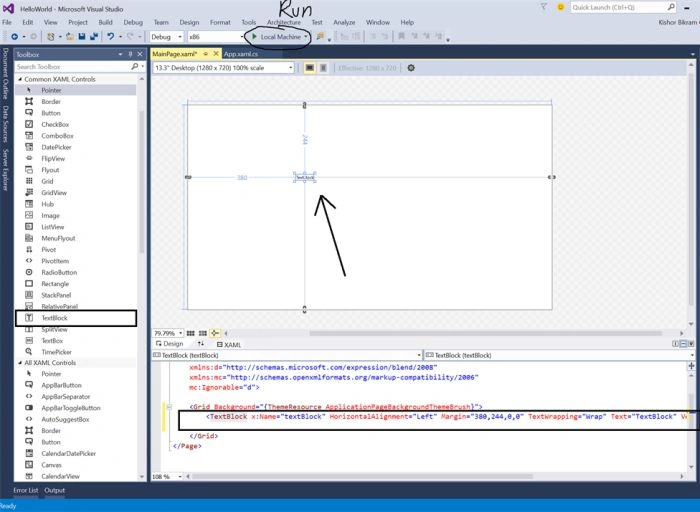Open designer device settings gear
Viewport: 700px width, 512px height.
pyautogui.click(x=411, y=68)
